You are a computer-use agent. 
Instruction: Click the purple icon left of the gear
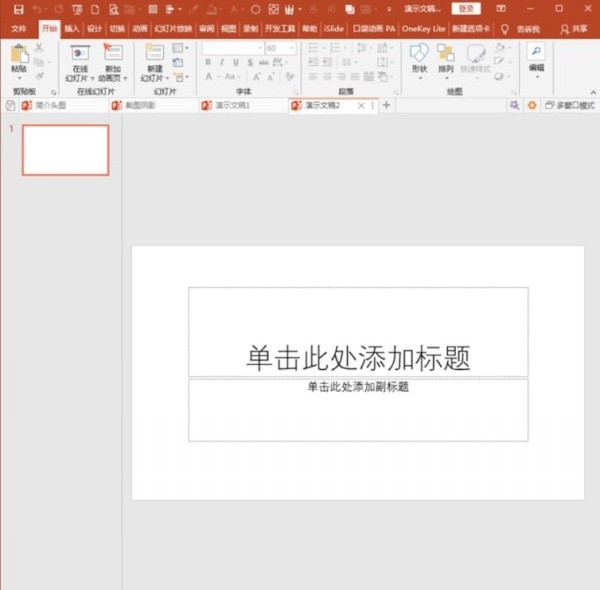515,105
